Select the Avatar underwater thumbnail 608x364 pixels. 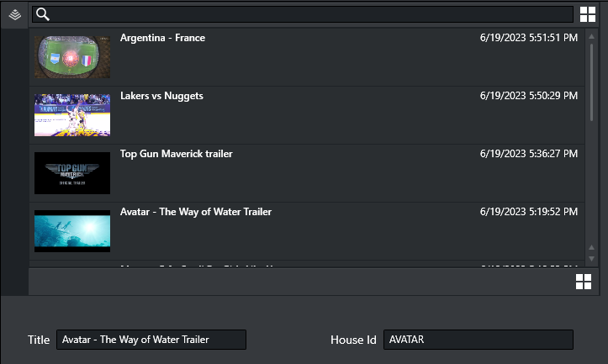tap(72, 230)
